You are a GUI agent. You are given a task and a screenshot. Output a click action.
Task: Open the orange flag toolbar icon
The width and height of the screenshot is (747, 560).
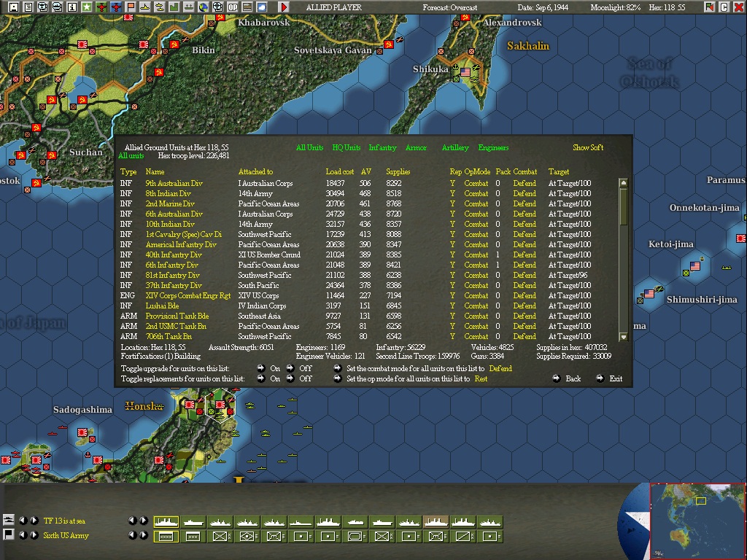click(130, 7)
